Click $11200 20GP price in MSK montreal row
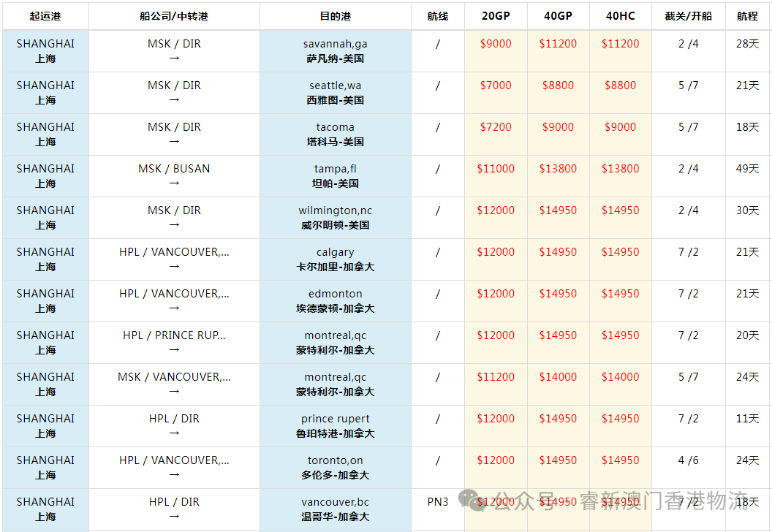The width and height of the screenshot is (772, 532). (x=496, y=377)
